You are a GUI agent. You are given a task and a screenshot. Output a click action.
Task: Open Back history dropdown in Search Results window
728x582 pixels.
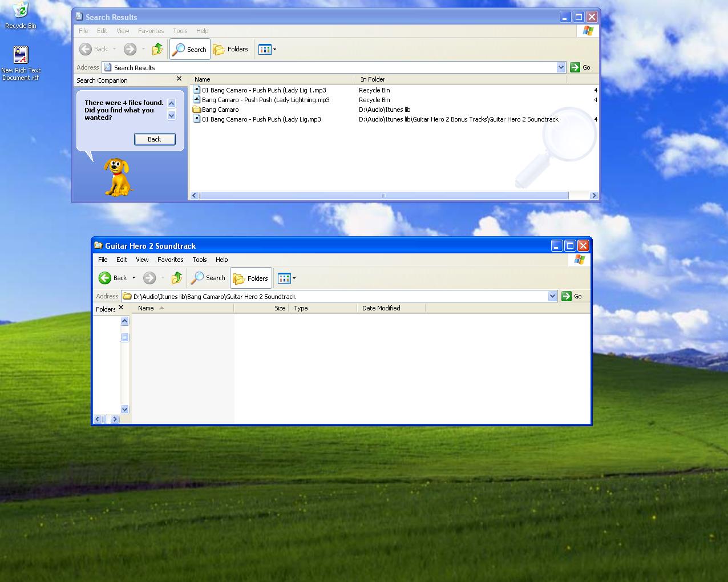click(115, 49)
